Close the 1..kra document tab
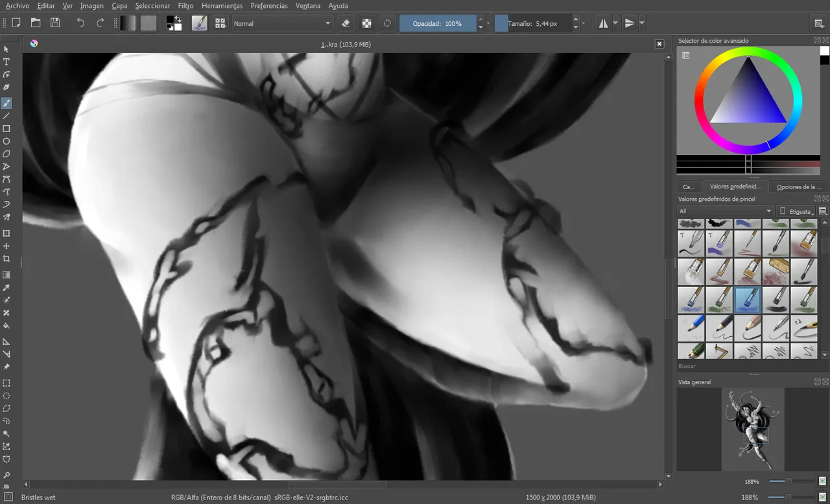Viewport: 830px width, 504px height. [x=659, y=44]
